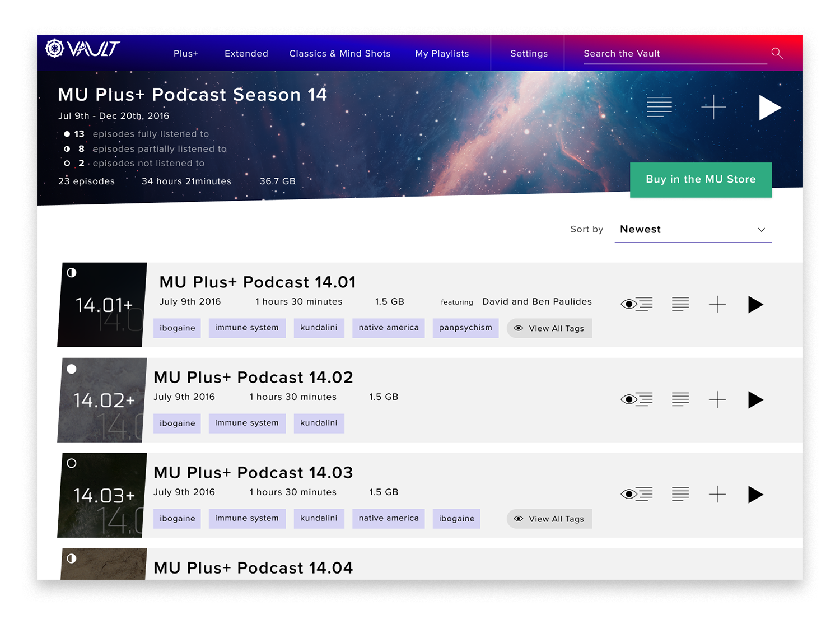This screenshot has height=624, width=840.
Task: Open the Plus+ nav item
Action: 186,54
